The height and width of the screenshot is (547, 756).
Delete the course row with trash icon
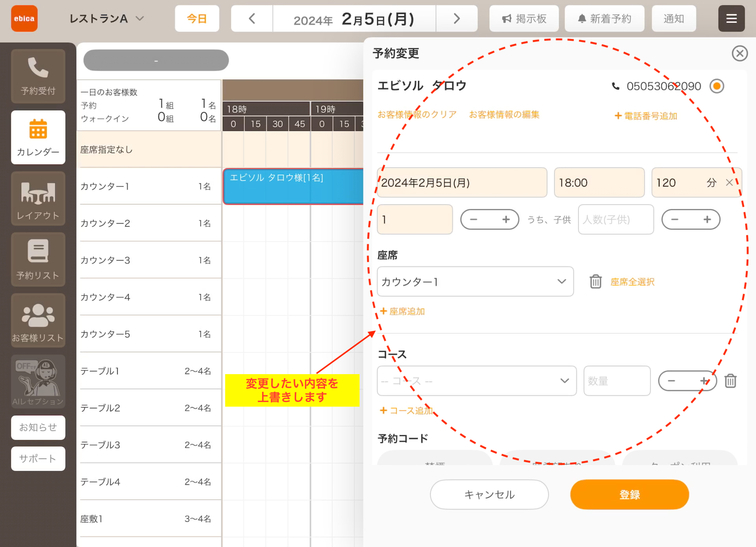coord(730,381)
